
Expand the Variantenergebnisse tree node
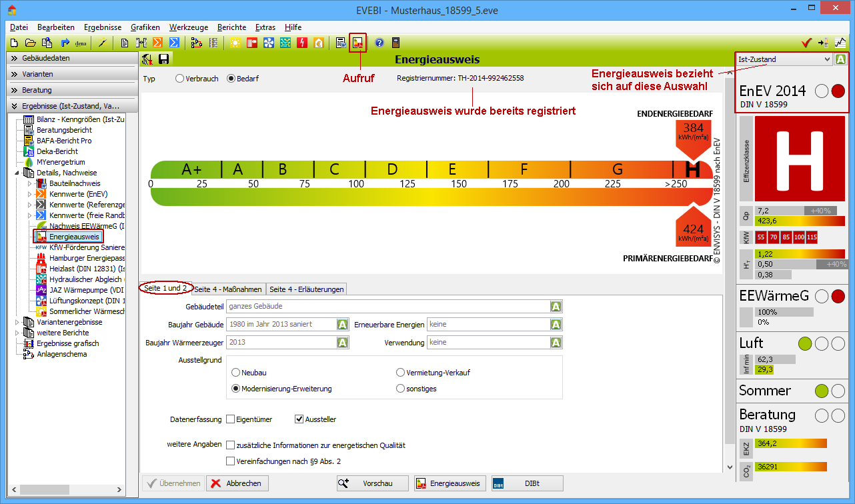pyautogui.click(x=17, y=322)
